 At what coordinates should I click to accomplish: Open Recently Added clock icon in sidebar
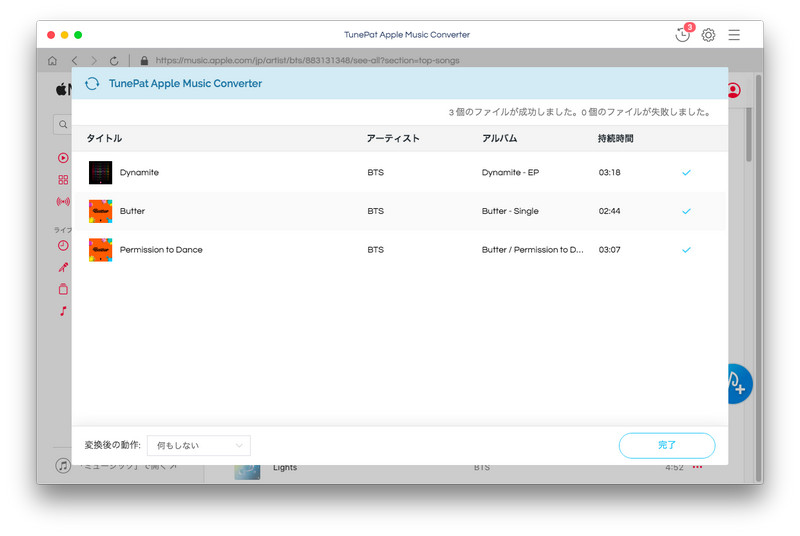point(63,246)
